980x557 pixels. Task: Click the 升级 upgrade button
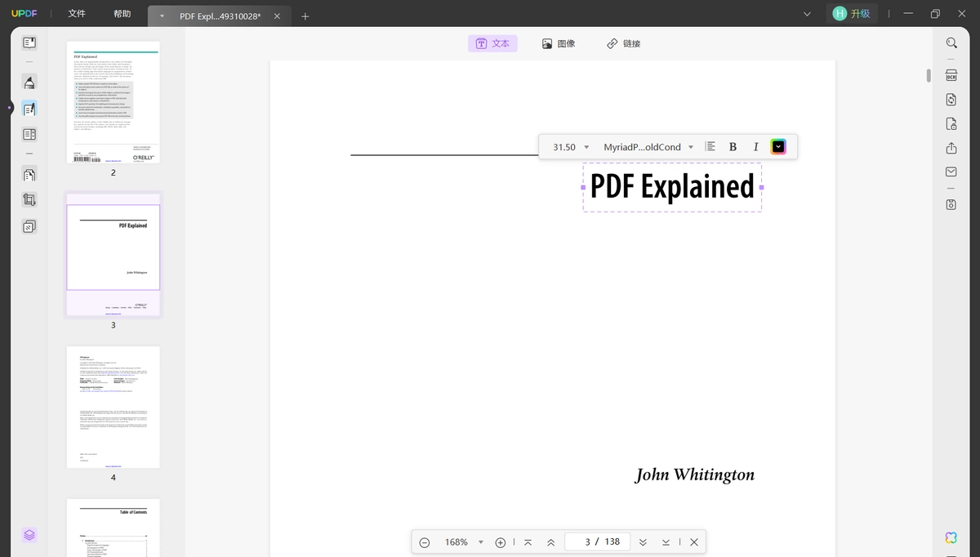click(x=852, y=14)
